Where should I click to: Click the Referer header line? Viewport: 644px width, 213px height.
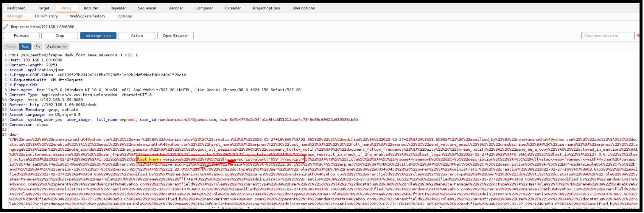[x=53, y=105]
